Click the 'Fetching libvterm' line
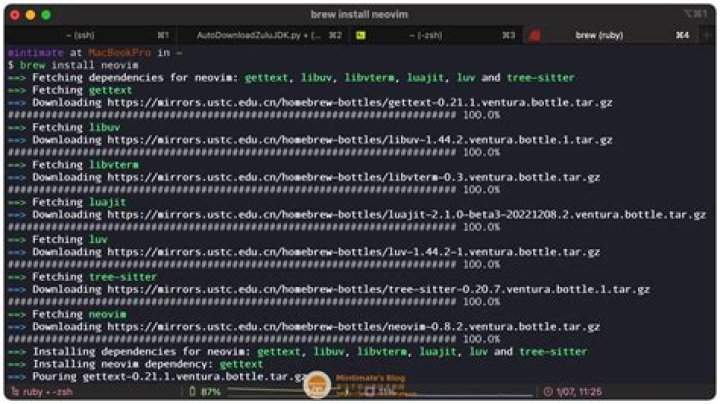This screenshot has height=404, width=720. coord(73,165)
